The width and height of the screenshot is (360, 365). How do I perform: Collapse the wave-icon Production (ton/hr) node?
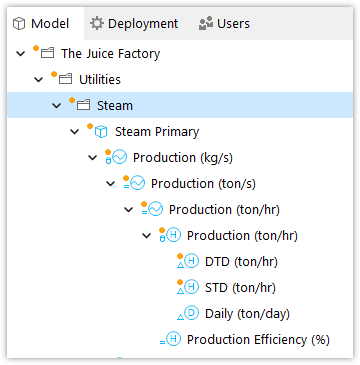tap(129, 210)
